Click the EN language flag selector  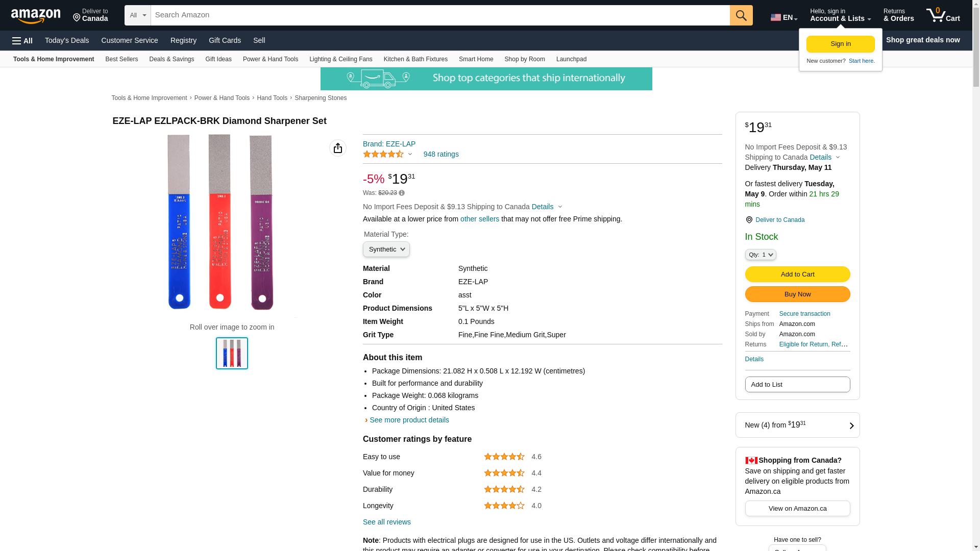(784, 17)
